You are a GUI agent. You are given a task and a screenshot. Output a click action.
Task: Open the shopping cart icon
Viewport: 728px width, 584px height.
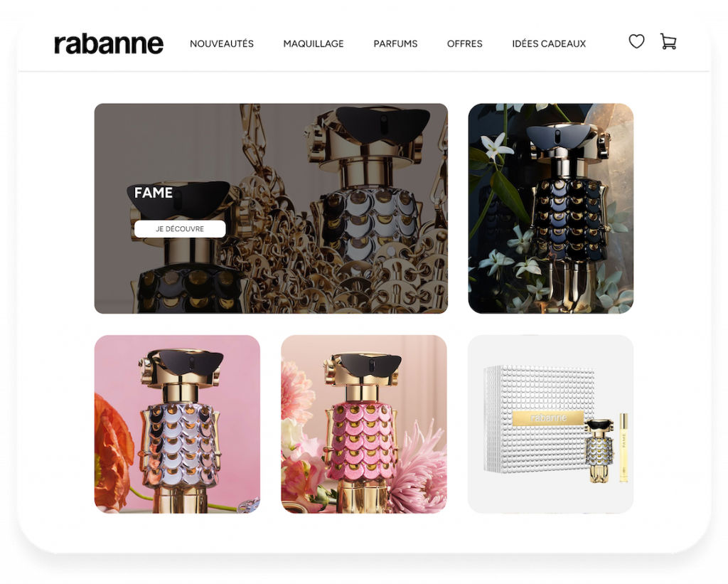pyautogui.click(x=668, y=41)
